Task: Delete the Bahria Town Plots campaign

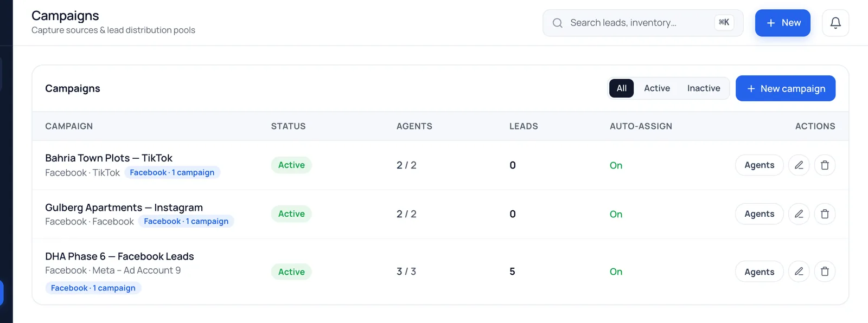Action: click(x=825, y=165)
